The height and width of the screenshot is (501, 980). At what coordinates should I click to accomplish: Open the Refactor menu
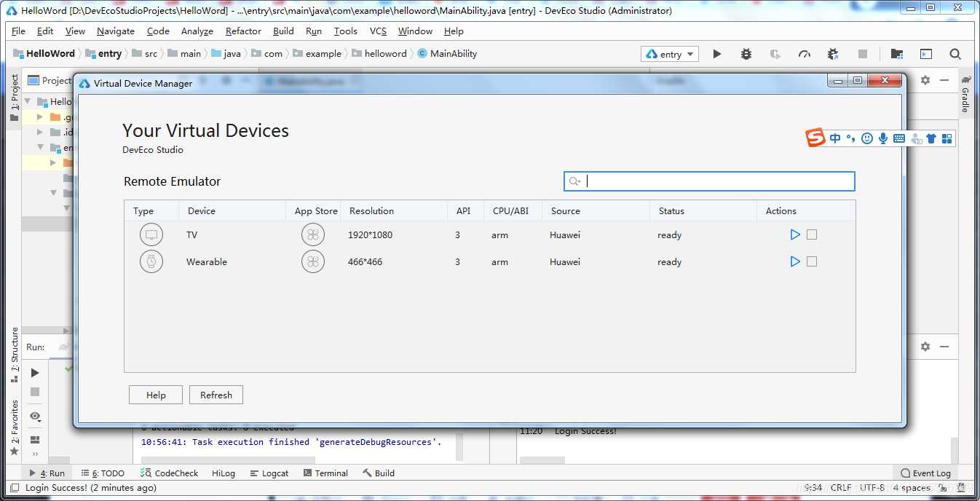point(243,31)
